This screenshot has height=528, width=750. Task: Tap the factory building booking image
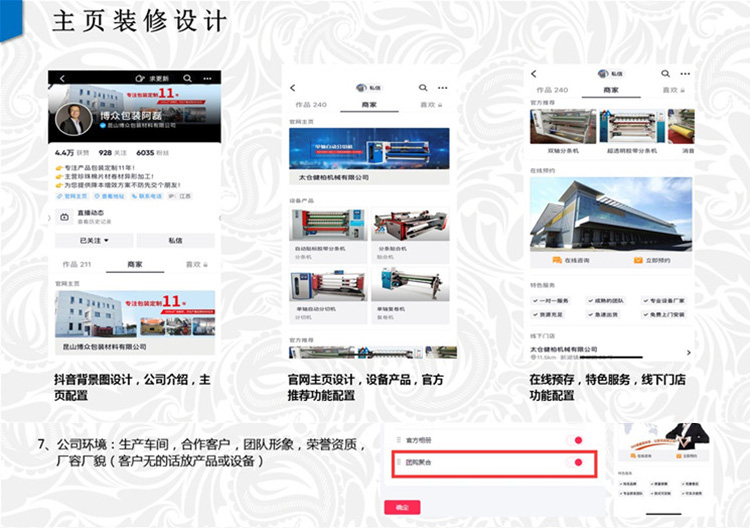point(611,214)
